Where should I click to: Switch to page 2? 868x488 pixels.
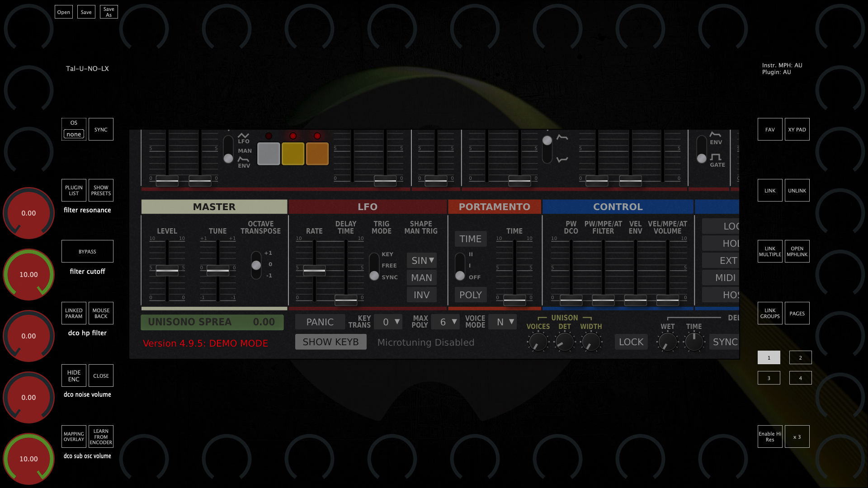tap(801, 358)
